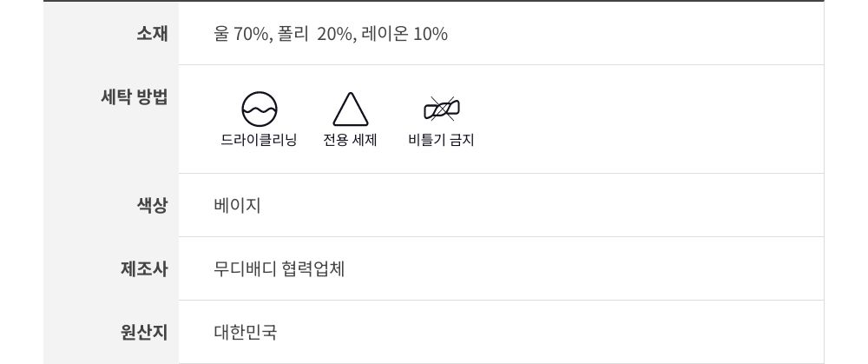
Task: Select the 드라이클리닝 caption text
Action: 259,140
